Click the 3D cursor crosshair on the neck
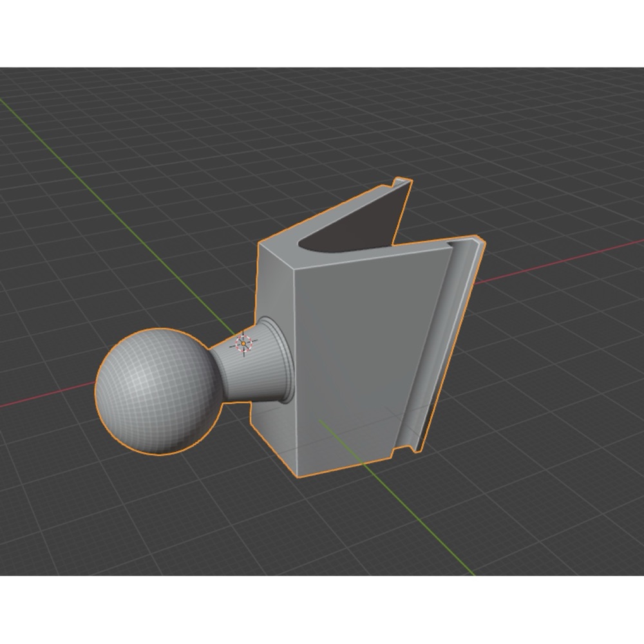Viewport: 644px width, 644px height. point(243,343)
